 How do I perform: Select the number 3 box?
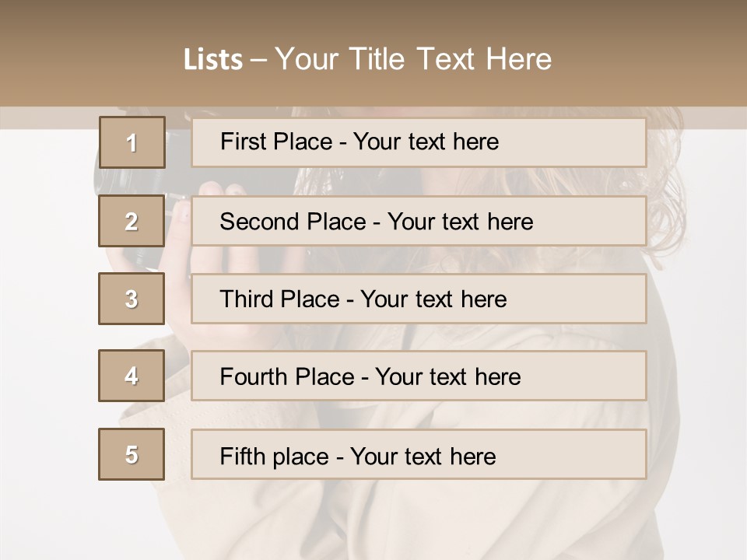(x=132, y=299)
